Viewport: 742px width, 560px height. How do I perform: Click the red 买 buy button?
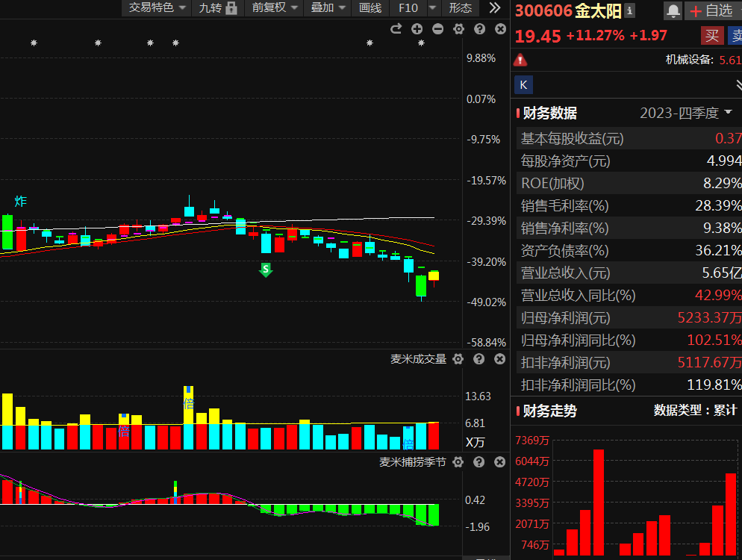[711, 36]
